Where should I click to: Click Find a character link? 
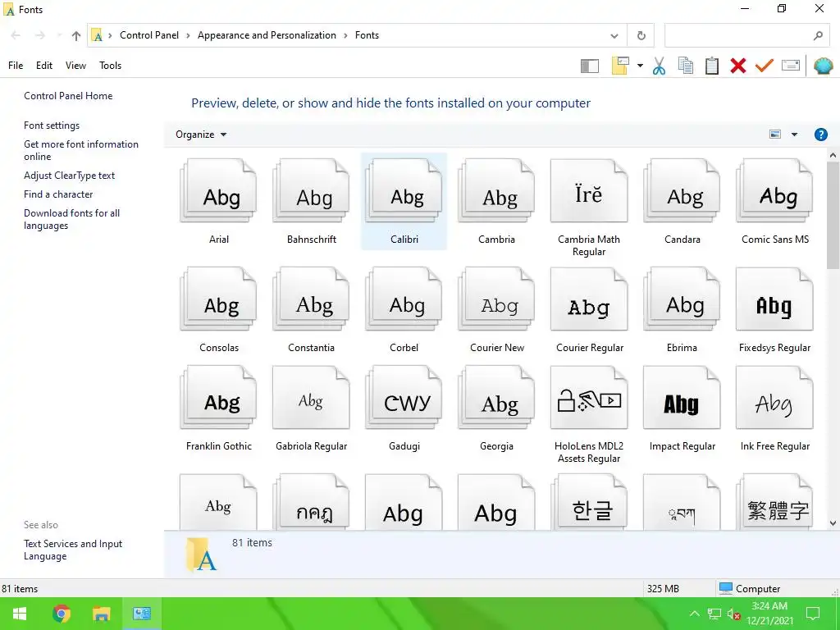tap(58, 194)
